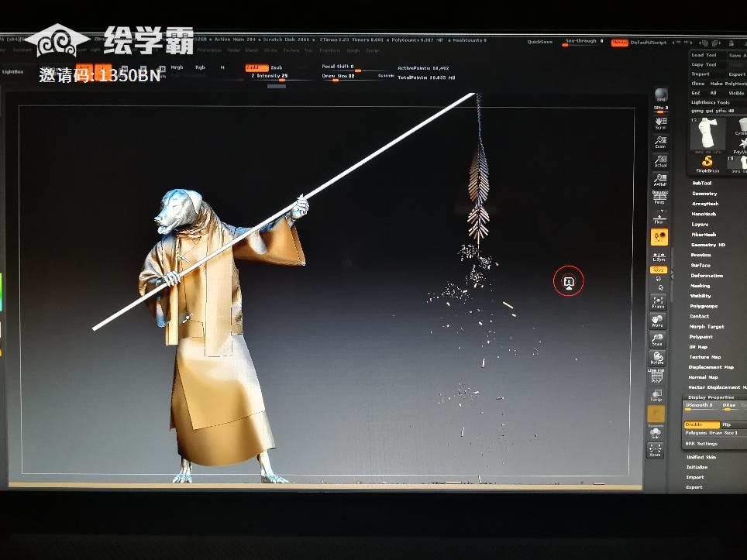The image size is (747, 560).
Task: Click Make PolyMesh3D button
Action: coord(728,84)
